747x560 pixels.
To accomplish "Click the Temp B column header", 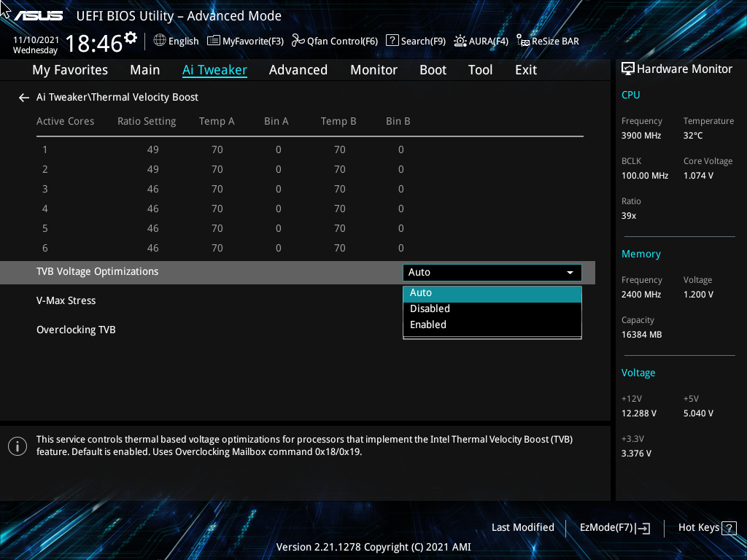I will [338, 122].
